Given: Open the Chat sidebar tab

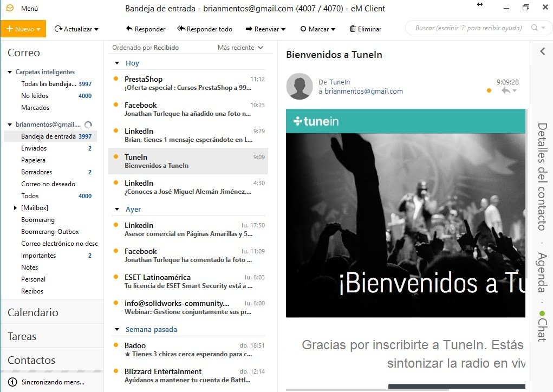Looking at the screenshot, I should coord(542,326).
